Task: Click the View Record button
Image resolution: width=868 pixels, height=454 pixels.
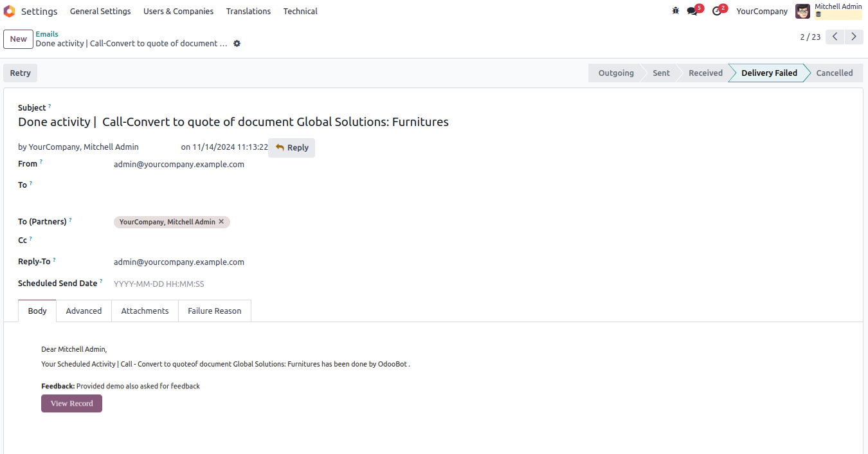Action: (71, 403)
